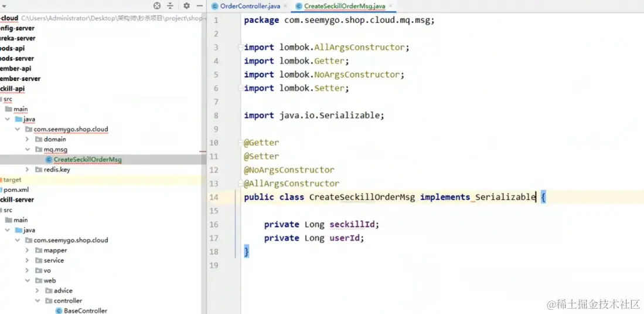Image resolution: width=644 pixels, height=314 pixels.
Task: Click Serializable in the class declaration
Action: point(505,197)
